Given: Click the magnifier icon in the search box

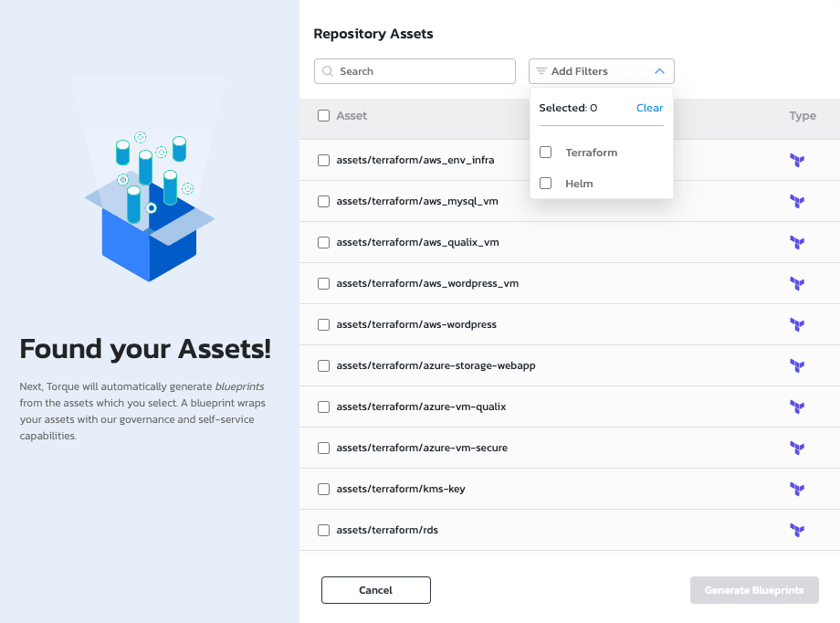Looking at the screenshot, I should [x=328, y=71].
